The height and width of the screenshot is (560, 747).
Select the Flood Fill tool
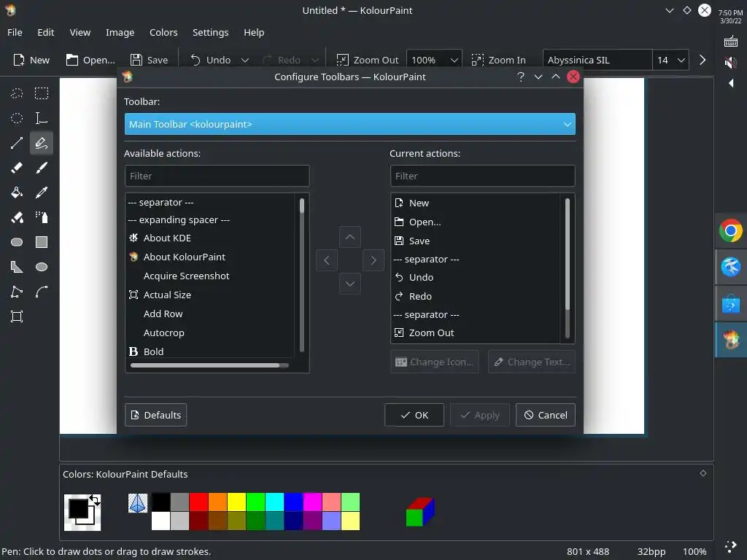point(17,192)
